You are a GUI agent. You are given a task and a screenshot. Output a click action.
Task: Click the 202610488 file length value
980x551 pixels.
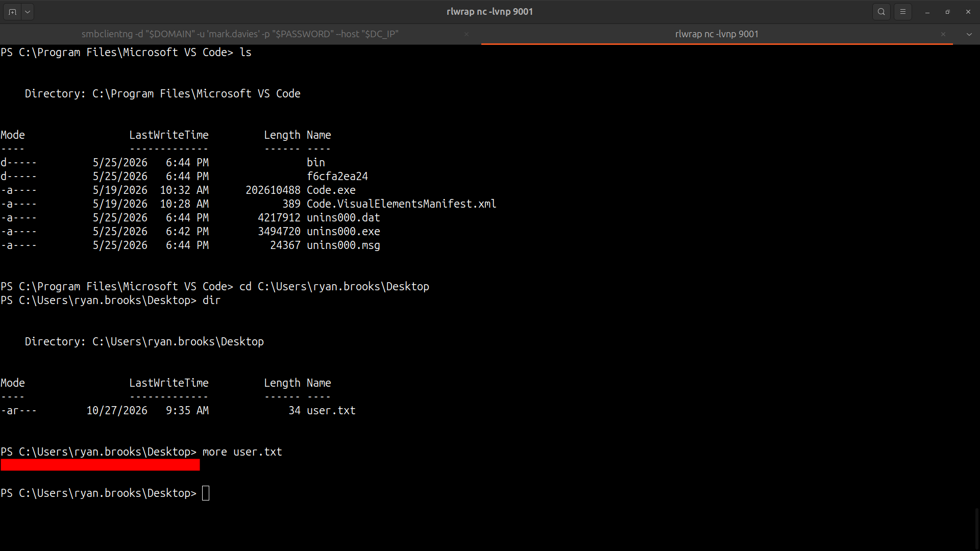[x=273, y=190]
